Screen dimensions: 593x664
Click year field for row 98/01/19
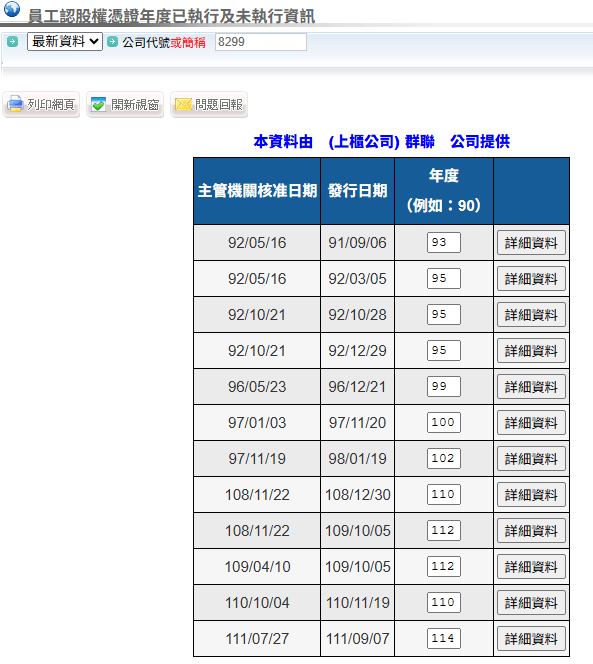coord(443,458)
